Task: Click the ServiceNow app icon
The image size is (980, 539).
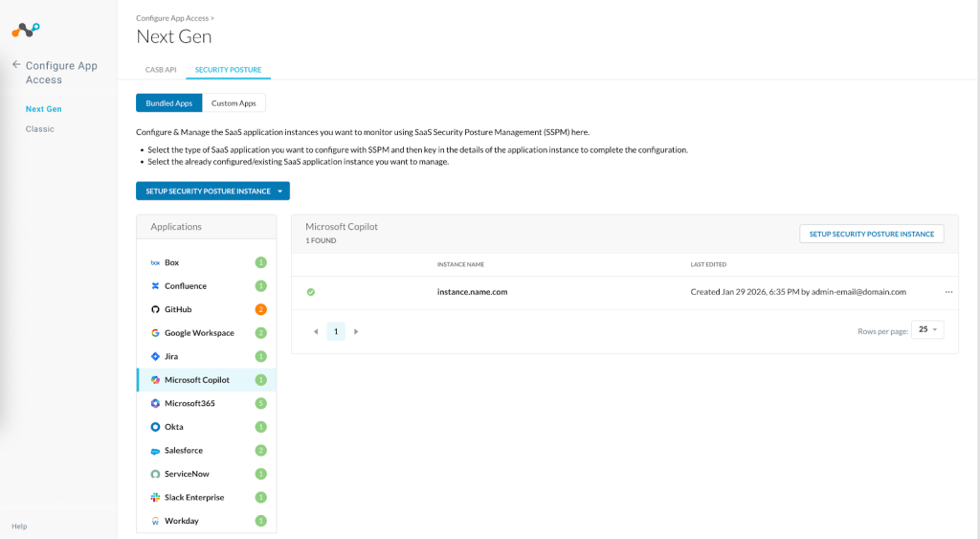Action: [x=155, y=474]
